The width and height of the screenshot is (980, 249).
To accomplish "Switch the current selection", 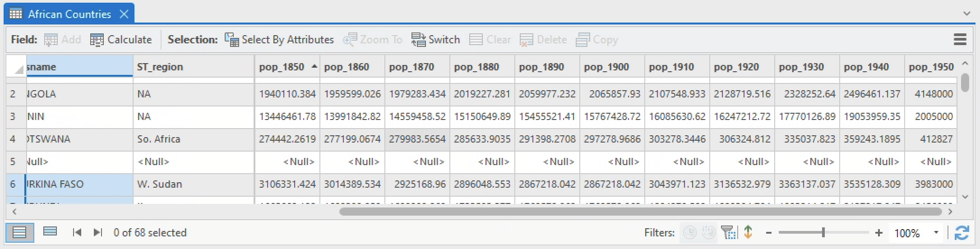I will pos(435,40).
